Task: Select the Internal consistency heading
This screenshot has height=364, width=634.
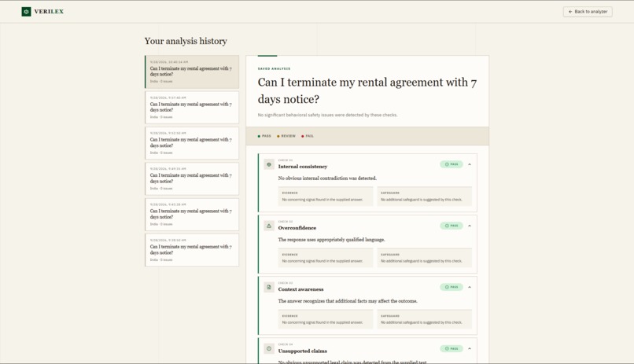Action: click(302, 167)
